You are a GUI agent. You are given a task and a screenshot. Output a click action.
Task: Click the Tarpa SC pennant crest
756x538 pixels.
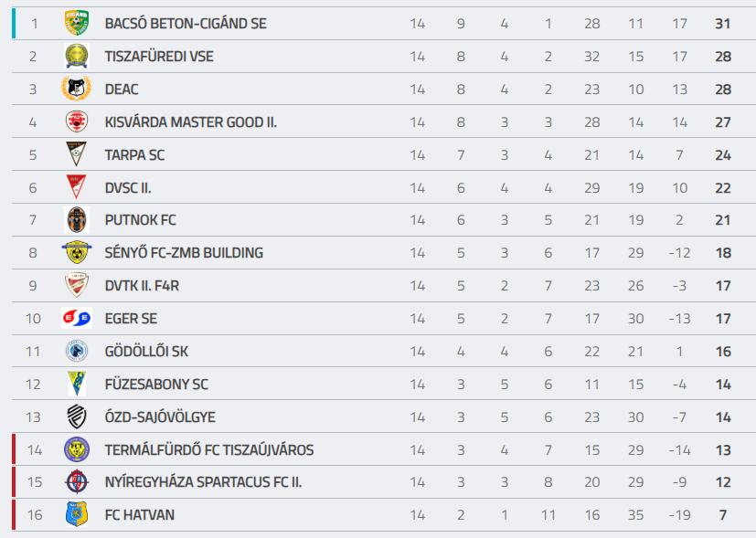pyautogui.click(x=77, y=154)
